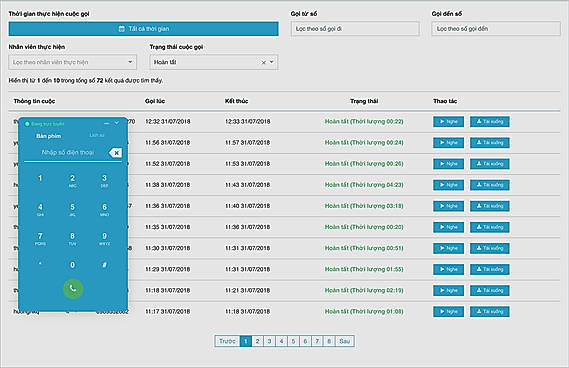Click the 'Gọi lúc' column header

click(155, 101)
